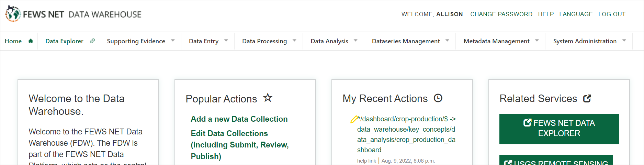Expand the Supporting Evidence dropdown arrow
644x165 pixels.
coord(173,41)
